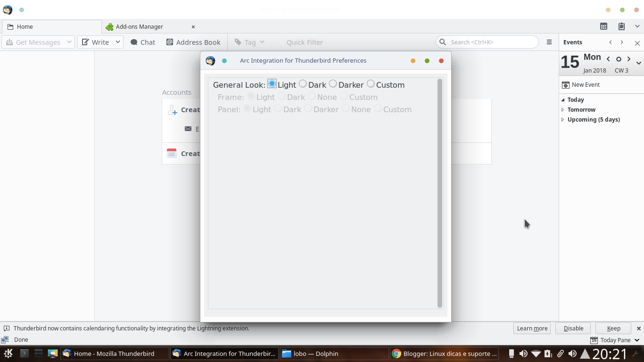Open the Thunderbird hamburger menu
The width and height of the screenshot is (644, 362).
(549, 42)
